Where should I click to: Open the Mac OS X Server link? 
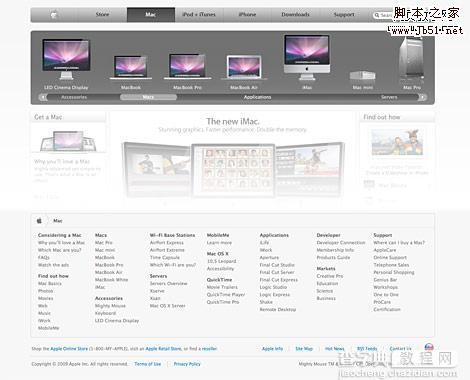pyautogui.click(x=168, y=306)
